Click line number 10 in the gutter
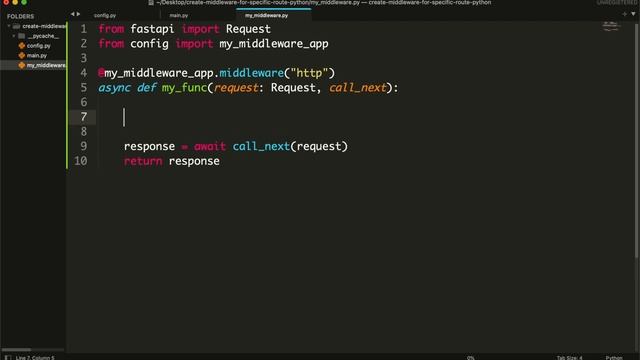This screenshot has width=640, height=360. tap(81, 161)
